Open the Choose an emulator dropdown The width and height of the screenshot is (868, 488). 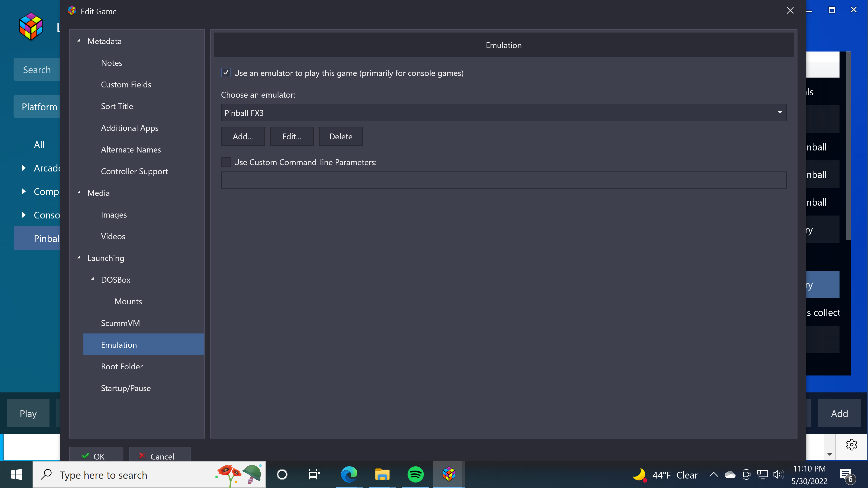[503, 113]
